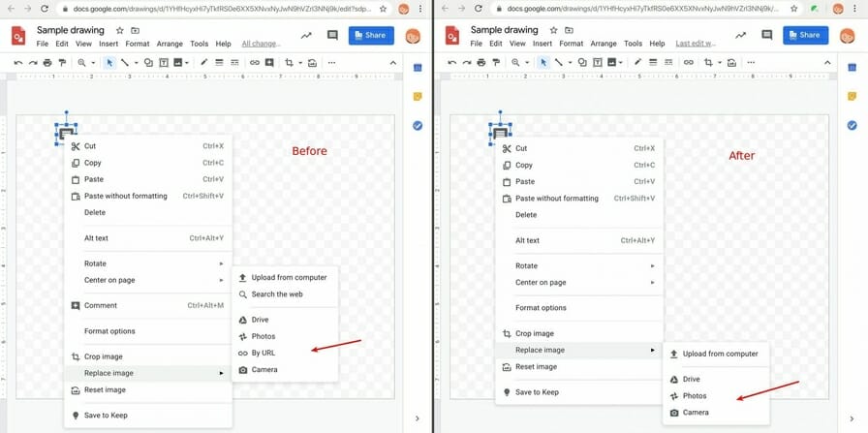Open Tasks side panel in After window

852,126
